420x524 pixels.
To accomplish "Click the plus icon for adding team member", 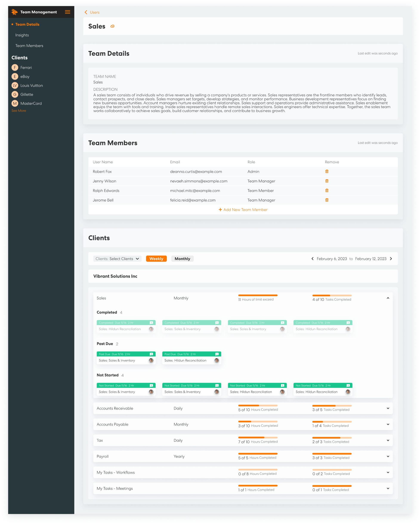I will [220, 210].
